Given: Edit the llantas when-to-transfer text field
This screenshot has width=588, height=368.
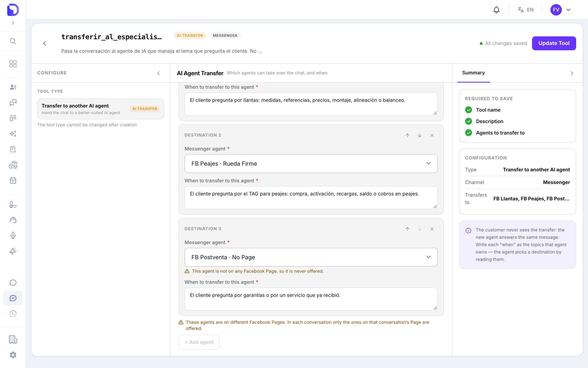Looking at the screenshot, I should pos(311,104).
